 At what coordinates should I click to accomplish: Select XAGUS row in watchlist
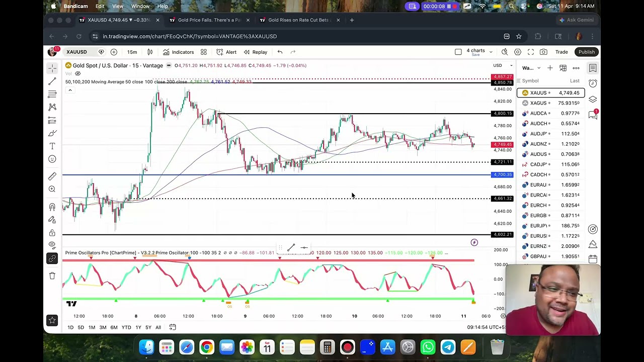click(551, 103)
